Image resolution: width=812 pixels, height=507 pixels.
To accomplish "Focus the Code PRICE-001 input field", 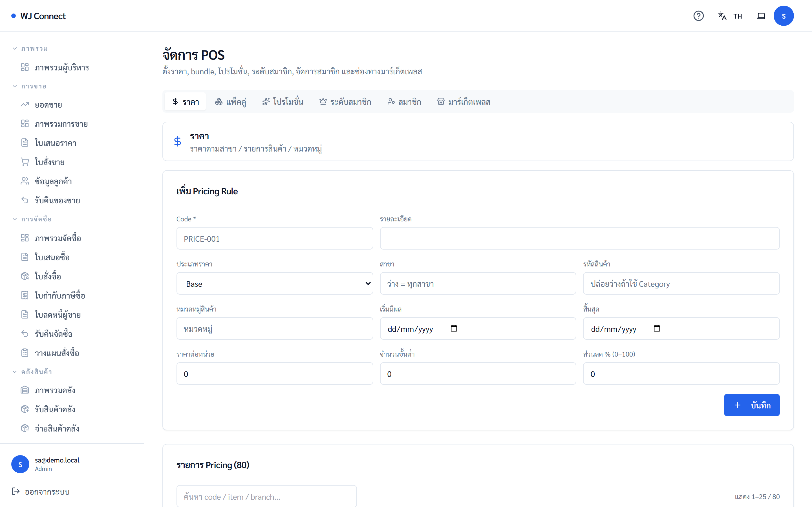I will (x=274, y=238).
